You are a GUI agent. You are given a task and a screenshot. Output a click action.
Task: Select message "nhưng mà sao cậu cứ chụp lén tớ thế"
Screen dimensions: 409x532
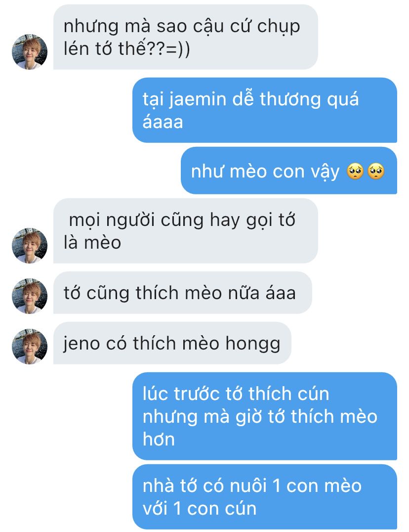[185, 37]
